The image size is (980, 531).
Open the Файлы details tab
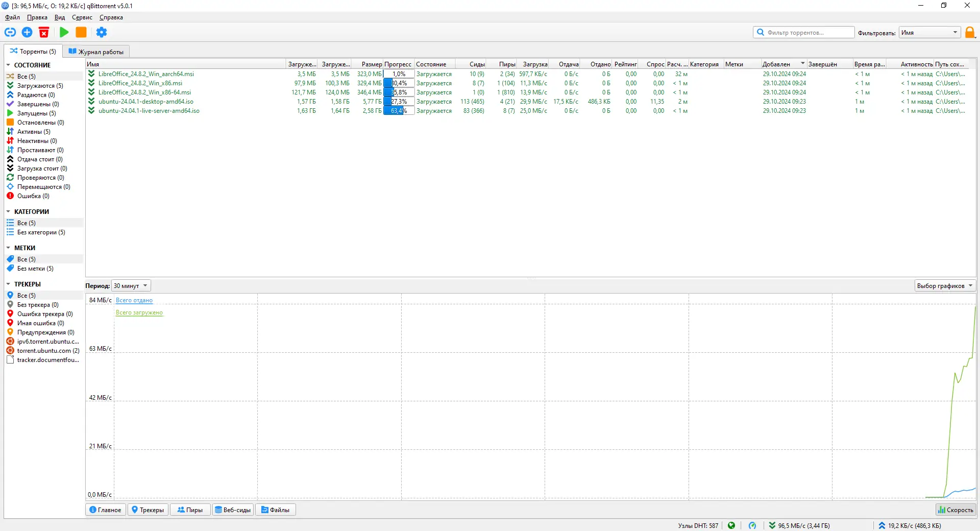(x=276, y=510)
